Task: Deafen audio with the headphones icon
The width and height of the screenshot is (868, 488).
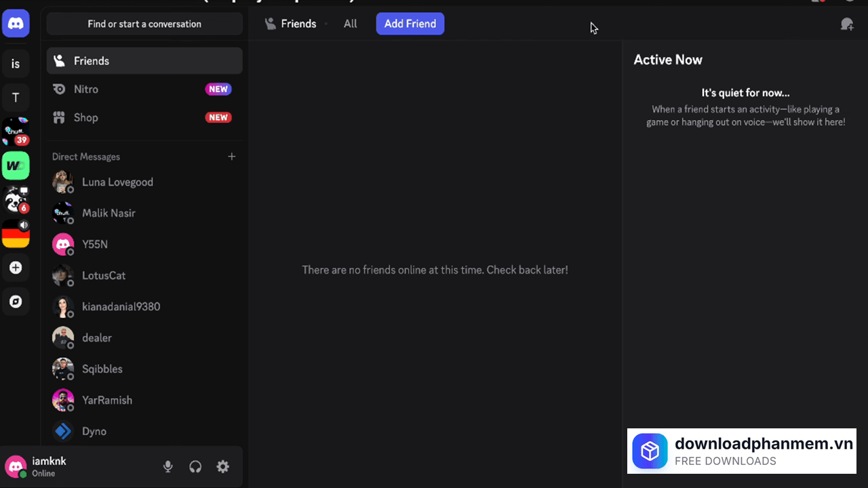Action: click(x=195, y=466)
